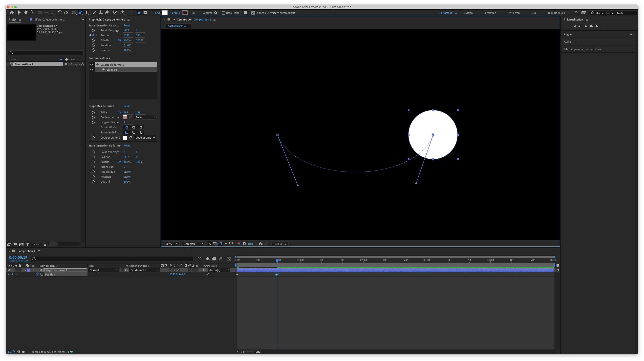Click the Home icon in toolbar
Image resolution: width=644 pixels, height=361 pixels.
(x=12, y=13)
